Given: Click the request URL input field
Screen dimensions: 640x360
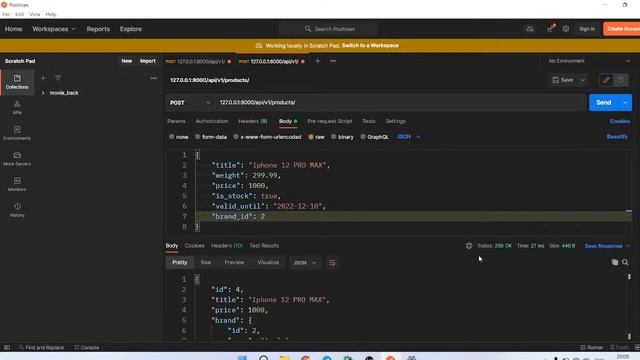Looking at the screenshot, I should click(400, 102).
